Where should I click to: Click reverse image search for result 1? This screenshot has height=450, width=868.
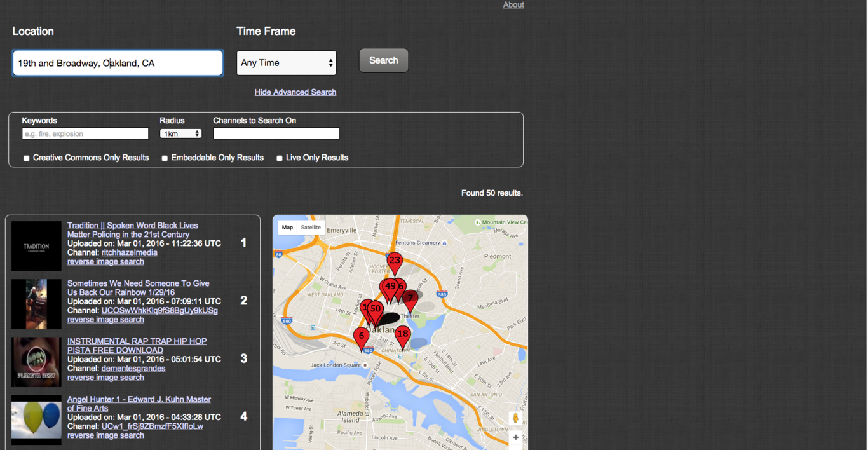tap(105, 261)
